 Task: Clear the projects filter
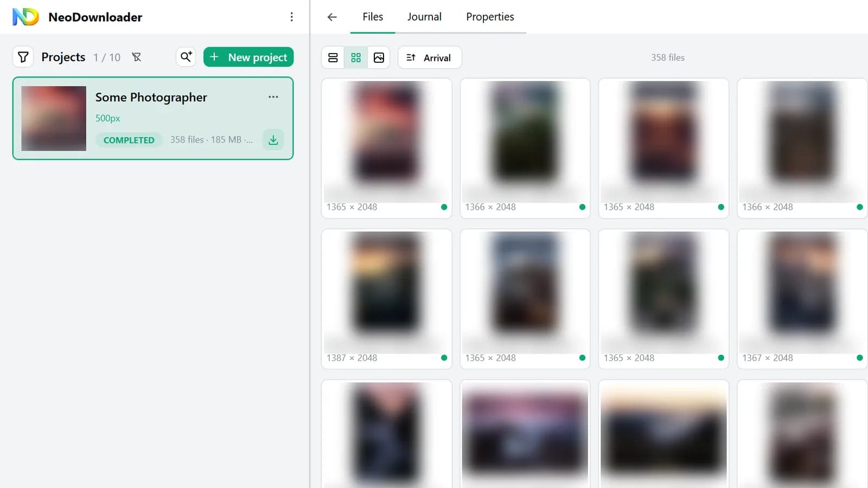point(137,57)
